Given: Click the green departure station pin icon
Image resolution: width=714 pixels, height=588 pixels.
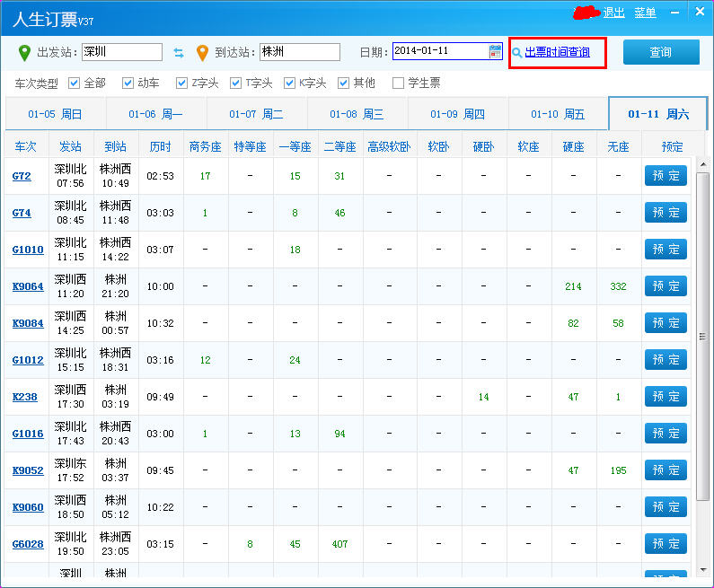Looking at the screenshot, I should (x=24, y=53).
